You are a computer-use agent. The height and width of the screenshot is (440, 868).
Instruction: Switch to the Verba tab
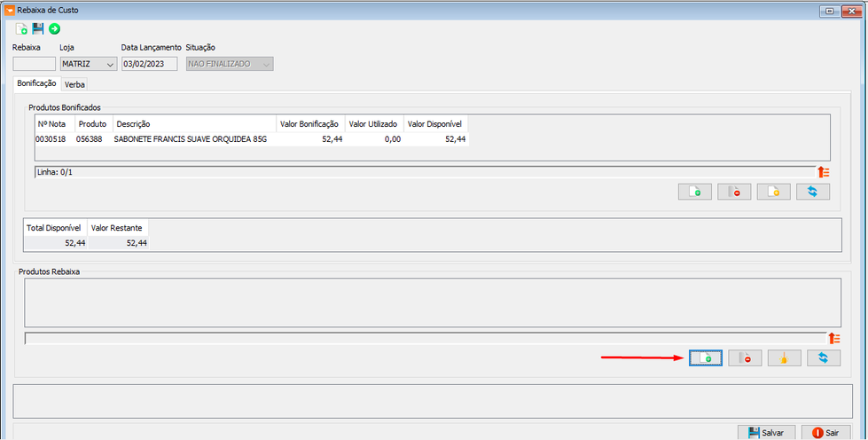[x=74, y=84]
